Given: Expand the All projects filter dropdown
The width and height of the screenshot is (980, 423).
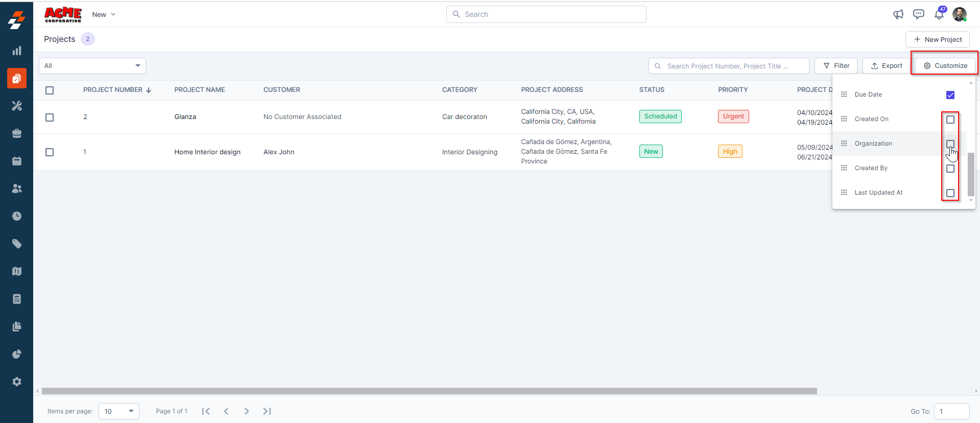Looking at the screenshot, I should pyautogui.click(x=92, y=66).
